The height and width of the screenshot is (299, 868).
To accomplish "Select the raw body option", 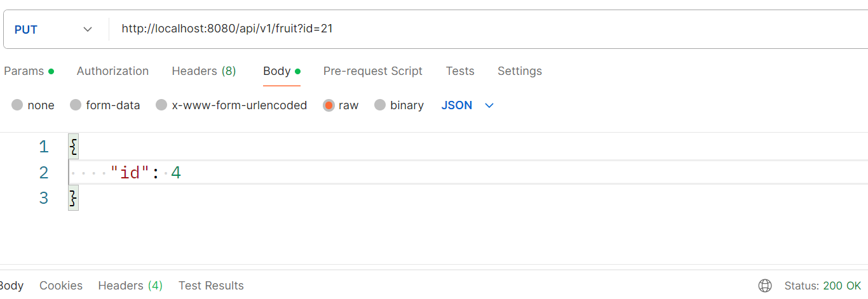I will point(329,105).
